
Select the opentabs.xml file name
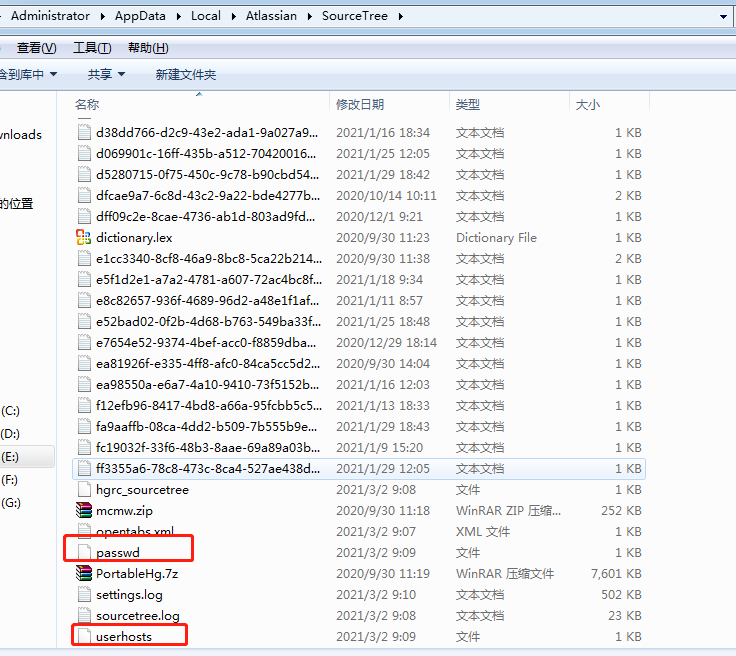click(135, 531)
